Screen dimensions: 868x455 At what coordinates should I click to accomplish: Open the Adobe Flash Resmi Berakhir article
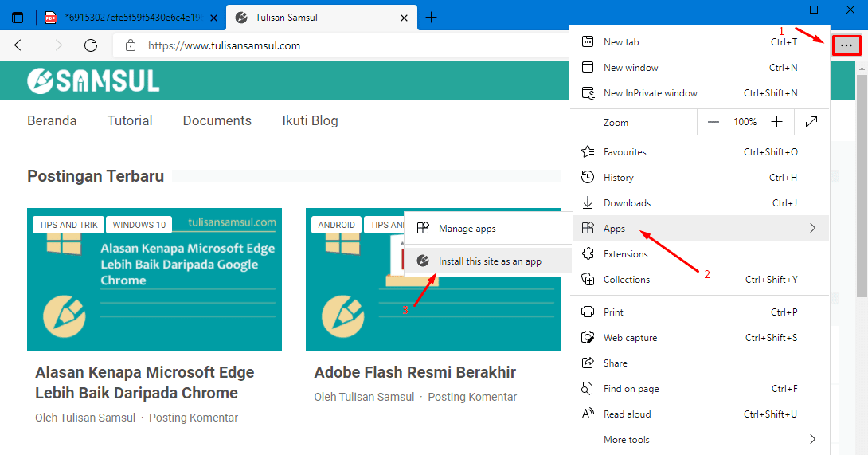click(x=415, y=372)
